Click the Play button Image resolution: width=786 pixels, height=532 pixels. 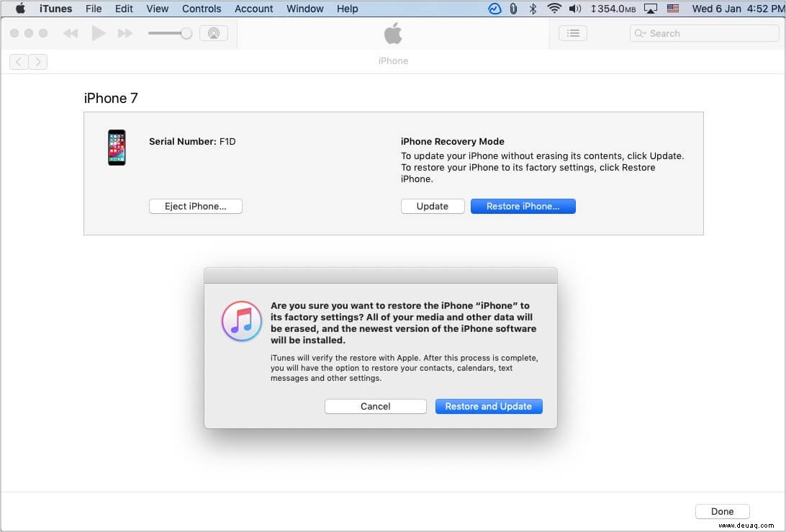pyautogui.click(x=98, y=34)
